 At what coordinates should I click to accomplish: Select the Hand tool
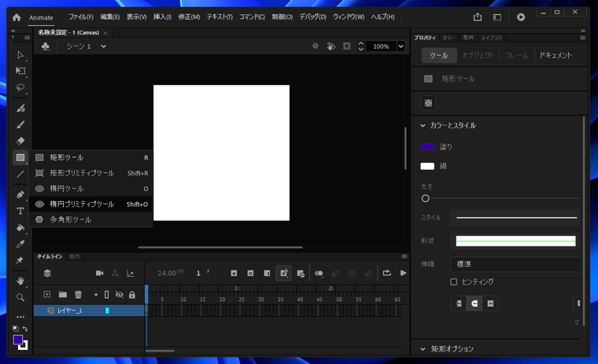[20, 281]
